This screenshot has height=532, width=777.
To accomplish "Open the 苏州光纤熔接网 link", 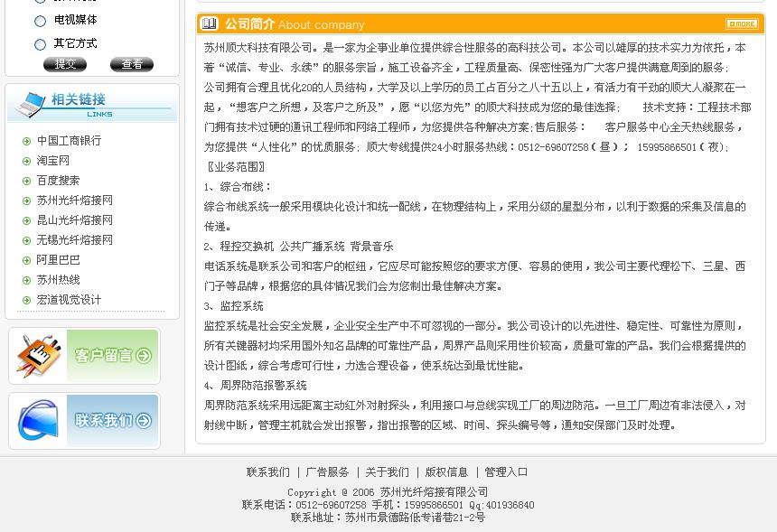I will 75,201.
